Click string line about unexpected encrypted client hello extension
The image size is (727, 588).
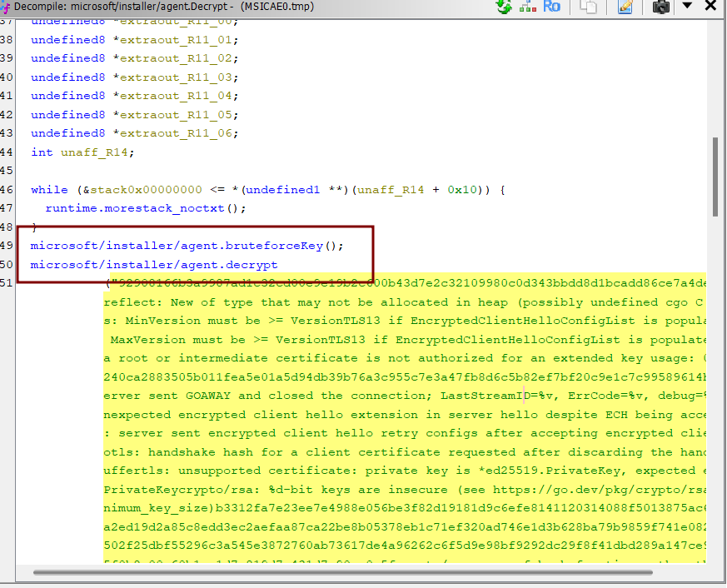pyautogui.click(x=405, y=415)
